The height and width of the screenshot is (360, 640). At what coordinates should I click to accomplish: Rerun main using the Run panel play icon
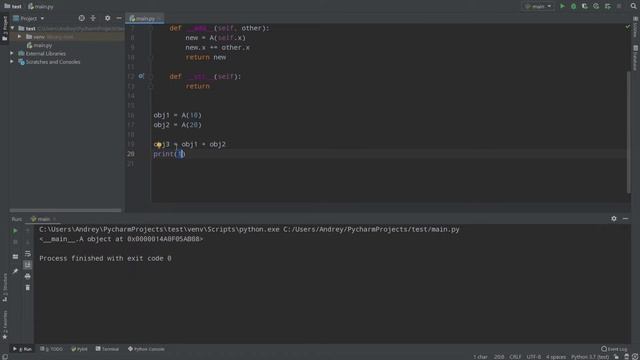pyautogui.click(x=15, y=231)
